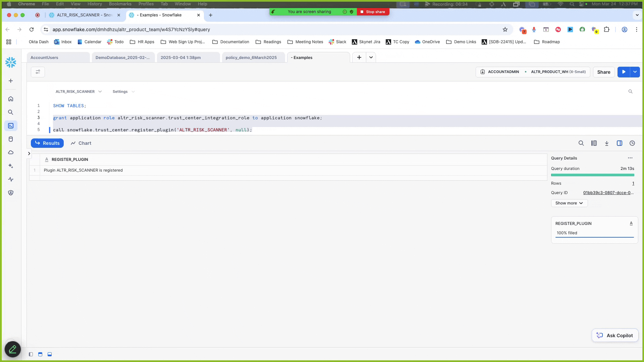
Task: Switch to the AccountUsers worksheet tab
Action: pos(45,57)
